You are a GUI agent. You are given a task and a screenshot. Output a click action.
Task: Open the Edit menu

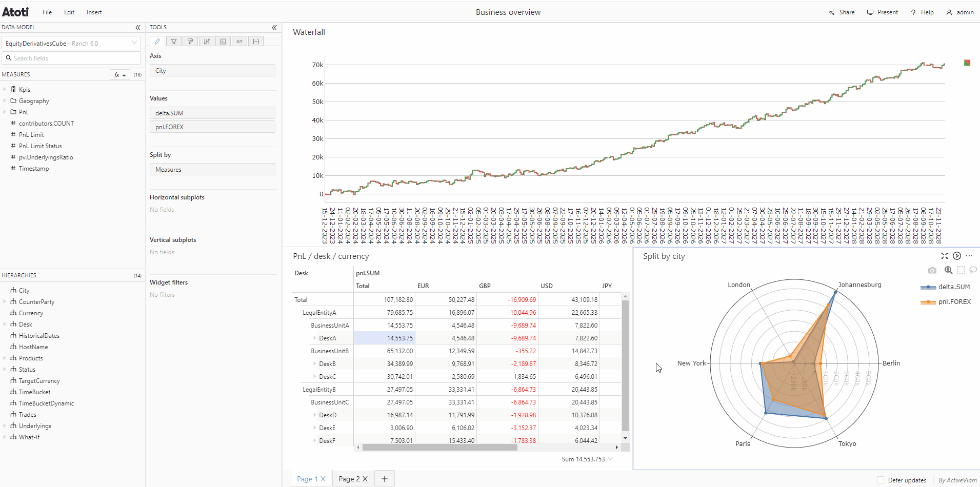point(69,12)
